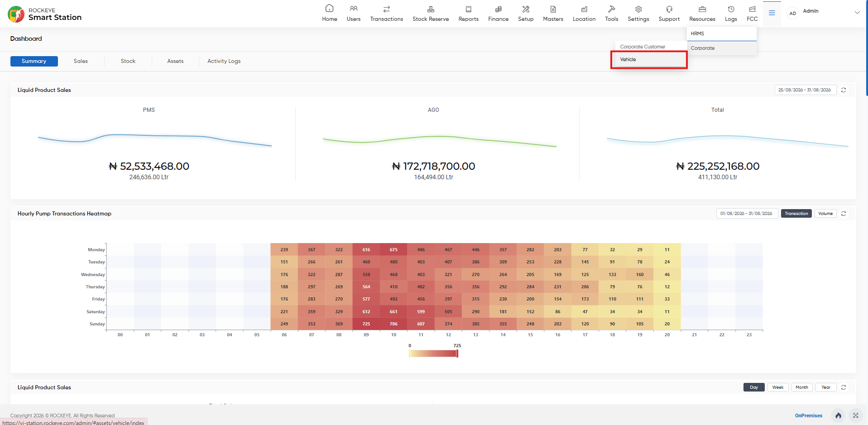The width and height of the screenshot is (868, 425).
Task: Refresh the Liquid Product Sales summary
Action: [x=844, y=90]
